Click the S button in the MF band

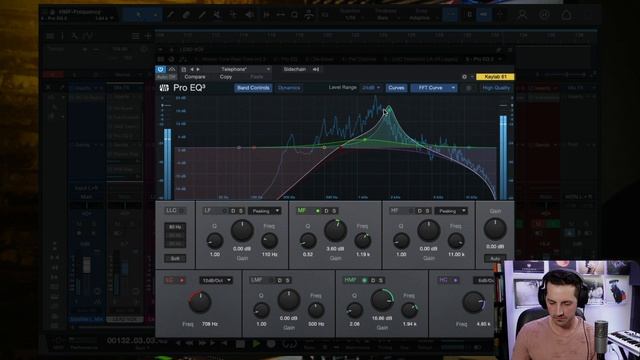point(334,211)
